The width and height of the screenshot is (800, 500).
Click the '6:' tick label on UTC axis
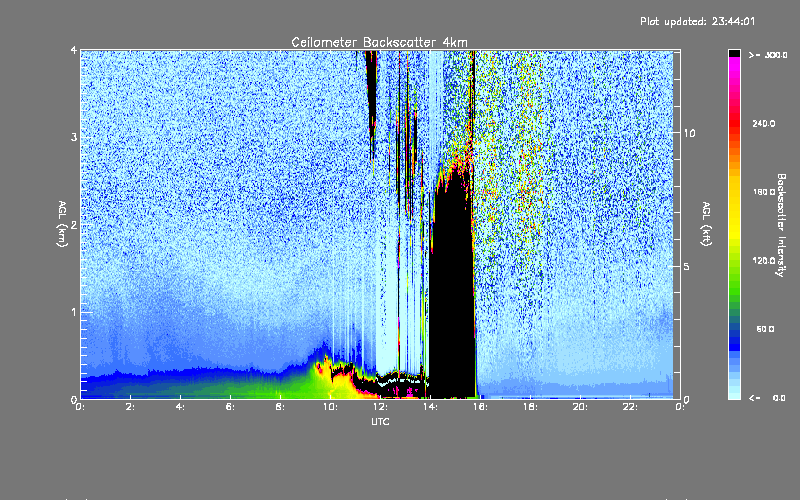[230, 407]
